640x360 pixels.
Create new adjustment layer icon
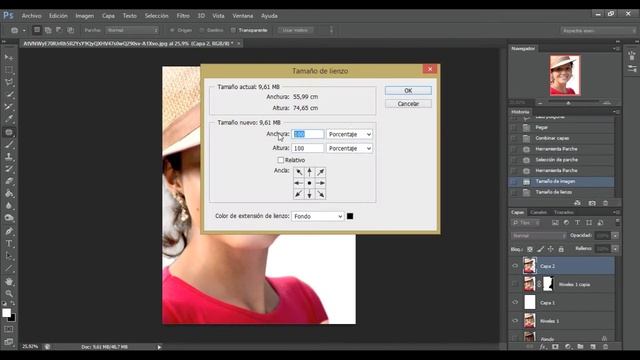tap(568, 347)
